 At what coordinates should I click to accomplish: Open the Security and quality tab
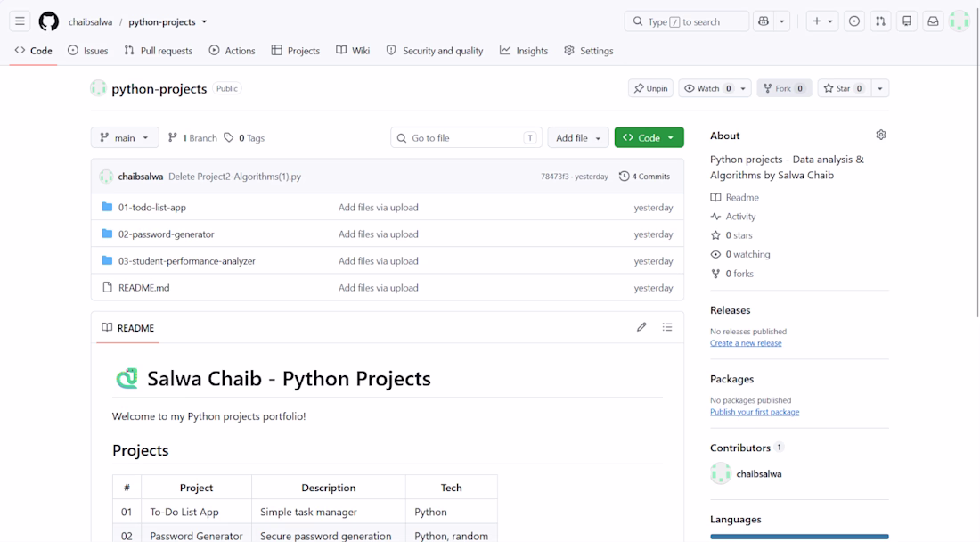(435, 51)
